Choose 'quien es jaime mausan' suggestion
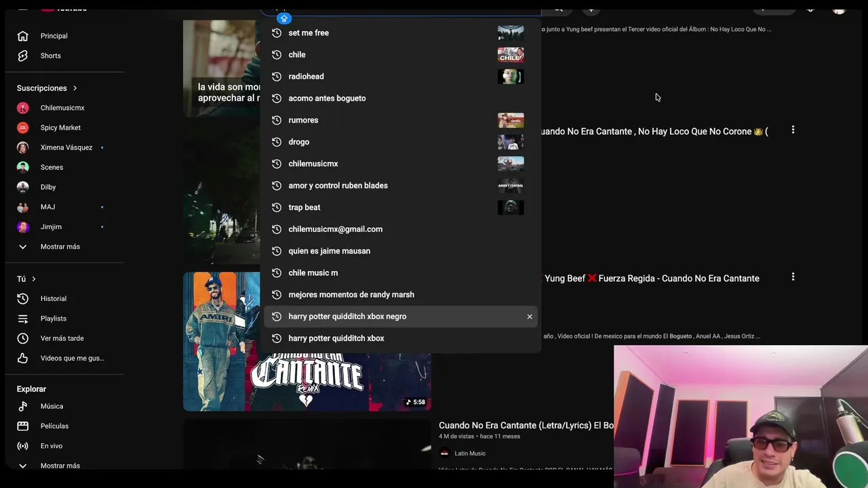The height and width of the screenshot is (488, 868). [x=400, y=251]
